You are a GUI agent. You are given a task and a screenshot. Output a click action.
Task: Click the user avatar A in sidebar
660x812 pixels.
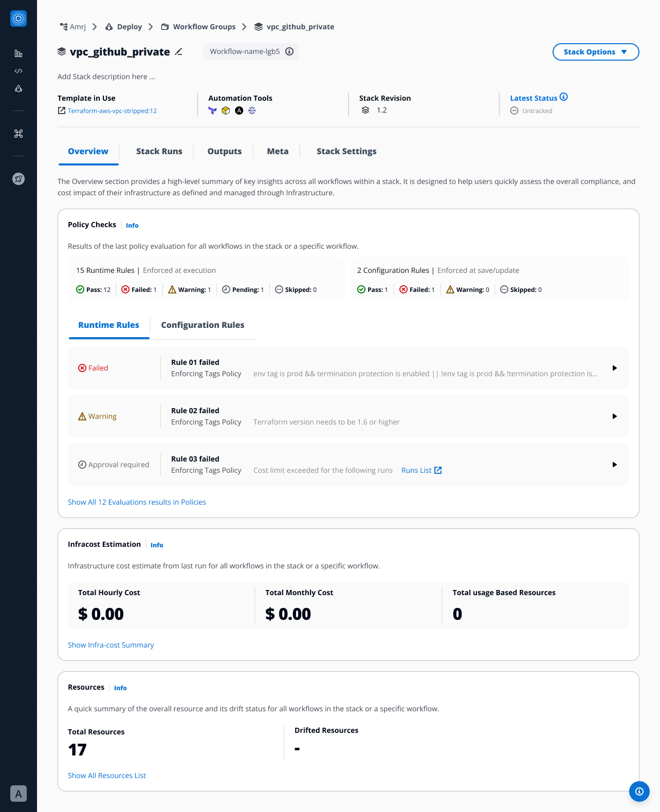point(19,793)
